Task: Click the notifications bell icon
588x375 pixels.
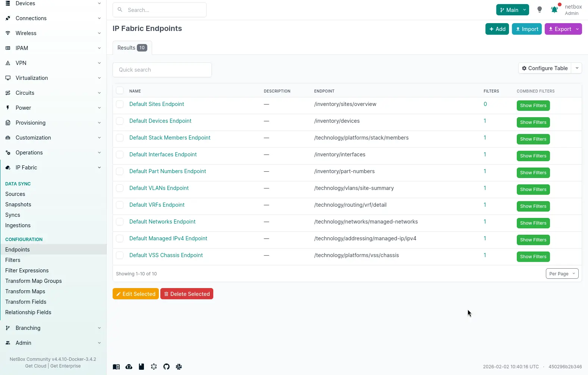Action: [554, 10]
